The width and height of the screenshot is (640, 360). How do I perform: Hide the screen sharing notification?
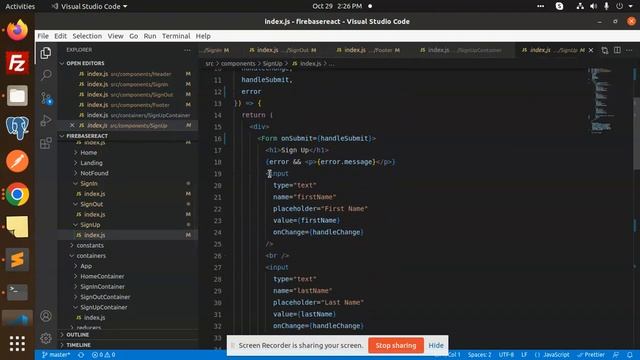point(436,345)
